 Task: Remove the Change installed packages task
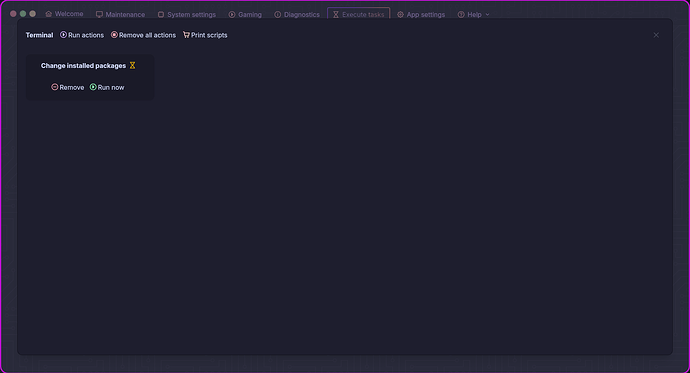(x=68, y=87)
